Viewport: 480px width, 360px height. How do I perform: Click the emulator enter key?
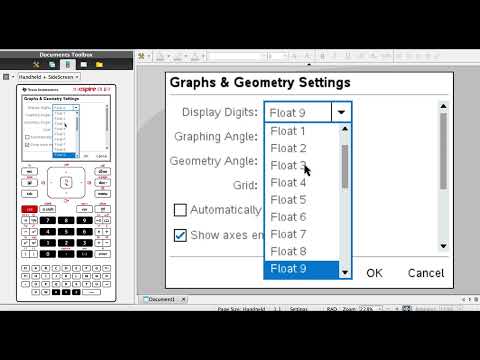[x=103, y=254]
